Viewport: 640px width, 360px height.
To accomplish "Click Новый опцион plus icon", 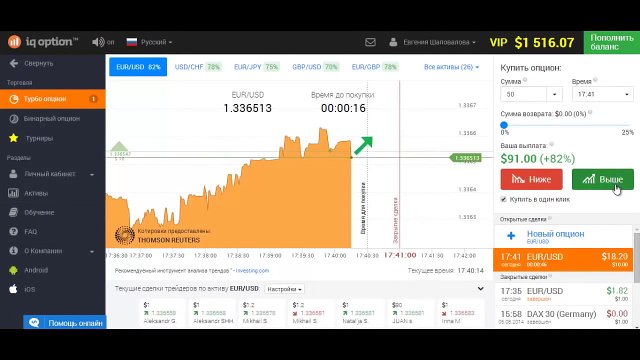I will [511, 236].
